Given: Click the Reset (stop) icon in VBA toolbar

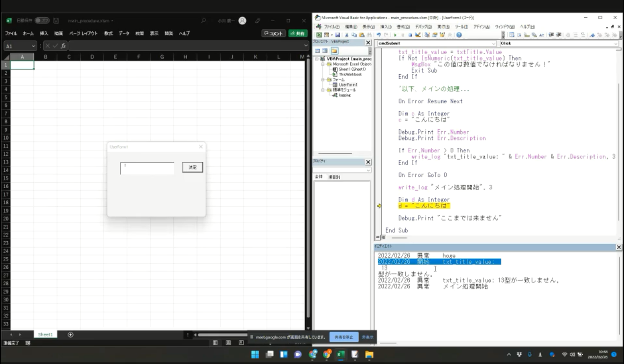Looking at the screenshot, I should point(410,35).
